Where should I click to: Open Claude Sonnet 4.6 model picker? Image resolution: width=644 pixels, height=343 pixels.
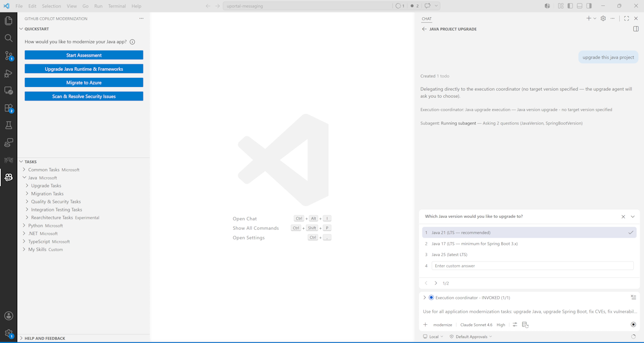click(x=476, y=325)
